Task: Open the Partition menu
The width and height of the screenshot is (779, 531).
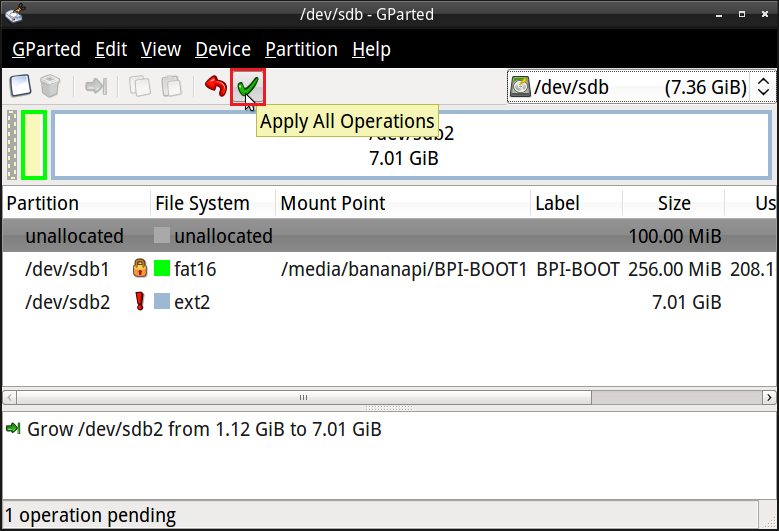Action: pyautogui.click(x=301, y=49)
